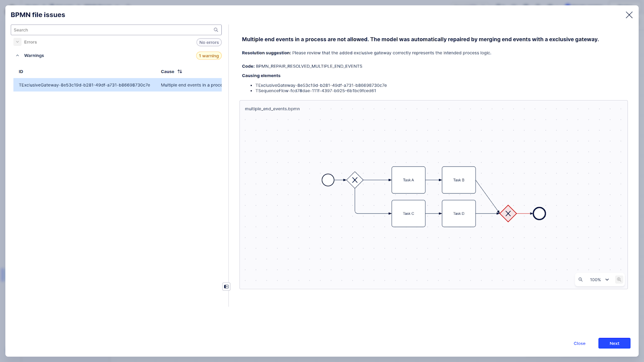Click the Close link button

pos(579,343)
